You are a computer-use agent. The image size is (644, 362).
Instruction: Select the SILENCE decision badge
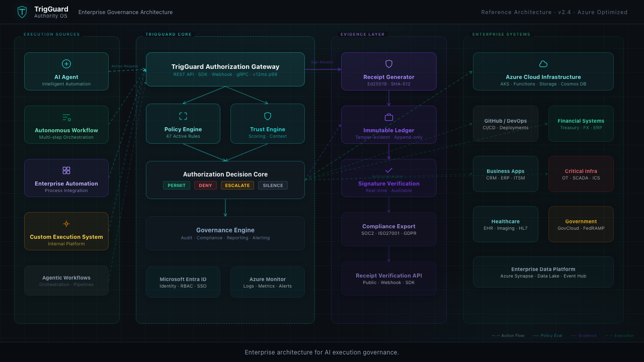point(273,186)
